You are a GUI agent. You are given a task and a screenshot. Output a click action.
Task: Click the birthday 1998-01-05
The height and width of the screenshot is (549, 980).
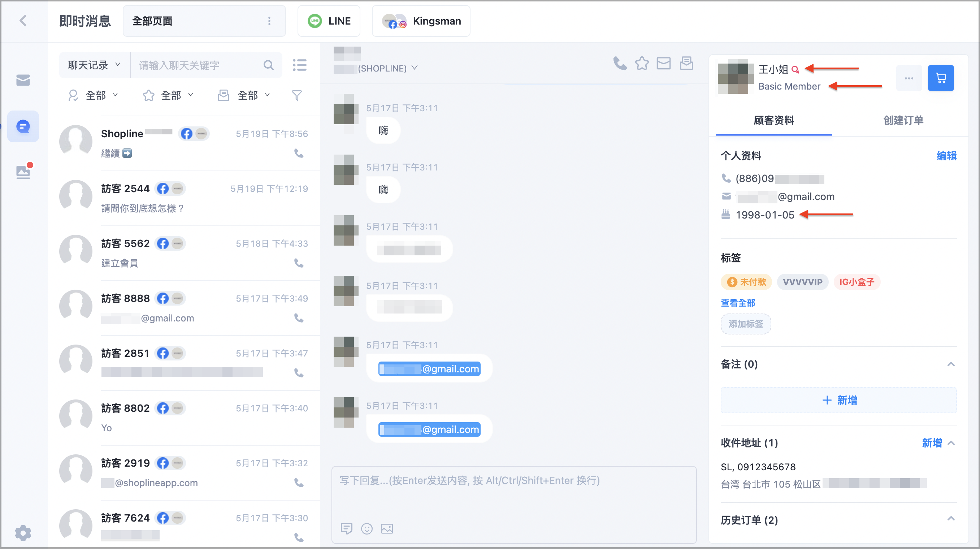[x=765, y=215]
